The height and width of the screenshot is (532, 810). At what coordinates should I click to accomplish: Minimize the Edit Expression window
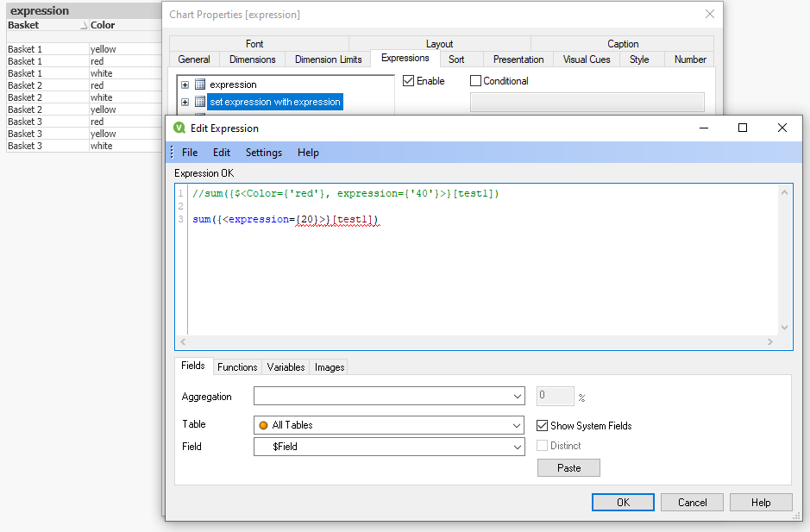704,128
